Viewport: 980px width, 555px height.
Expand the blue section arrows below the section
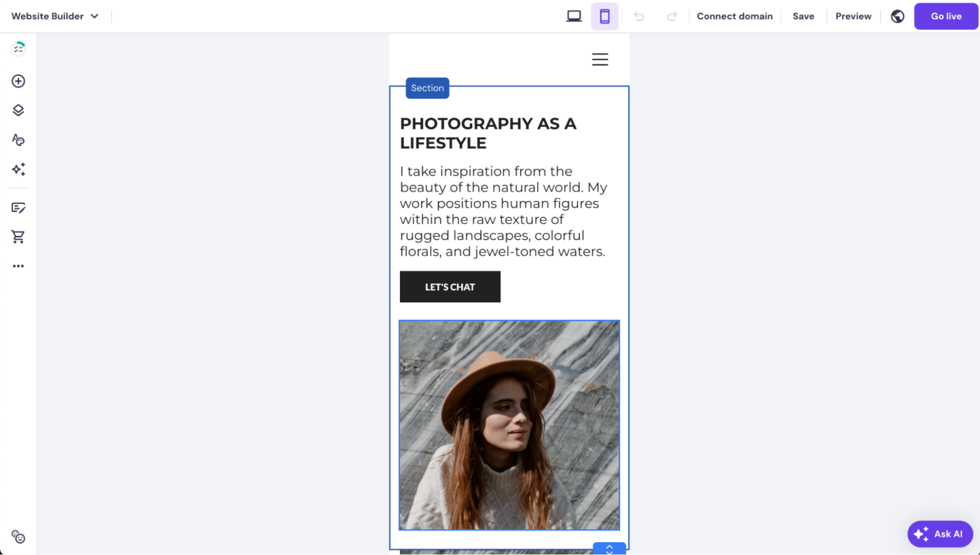click(609, 548)
